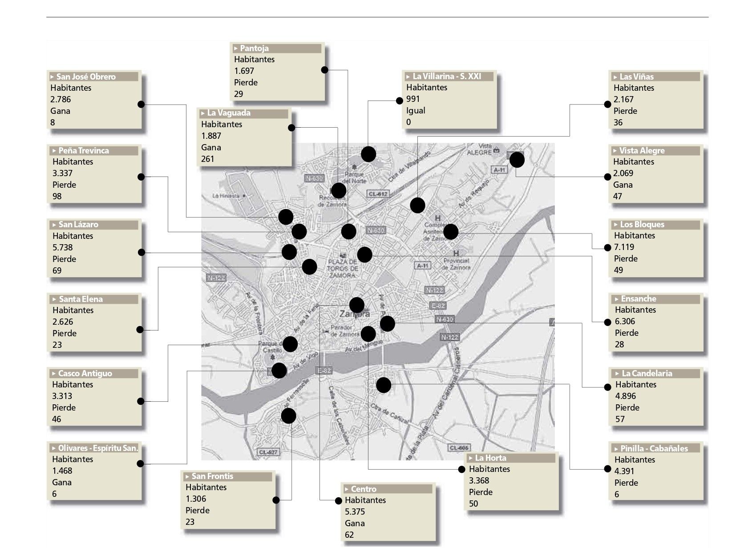Click the gain value 62 in Centro
Screen dimensions: 756x556
349,535
